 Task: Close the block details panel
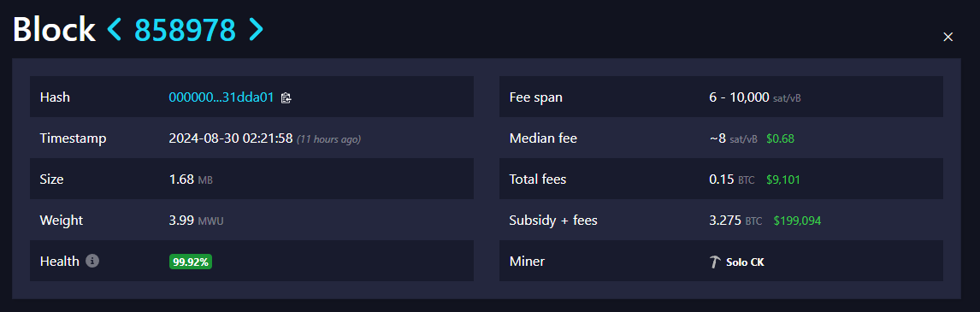click(x=948, y=37)
